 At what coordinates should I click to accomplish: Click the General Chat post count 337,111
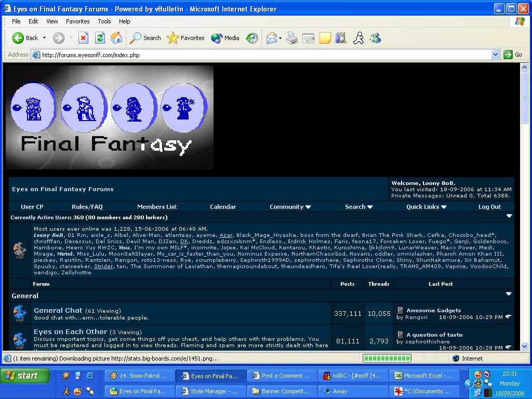click(348, 313)
